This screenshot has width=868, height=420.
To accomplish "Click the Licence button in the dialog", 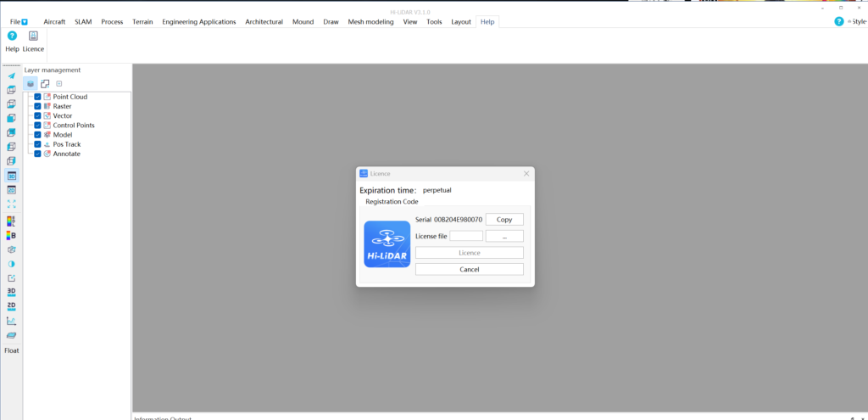I will (470, 253).
